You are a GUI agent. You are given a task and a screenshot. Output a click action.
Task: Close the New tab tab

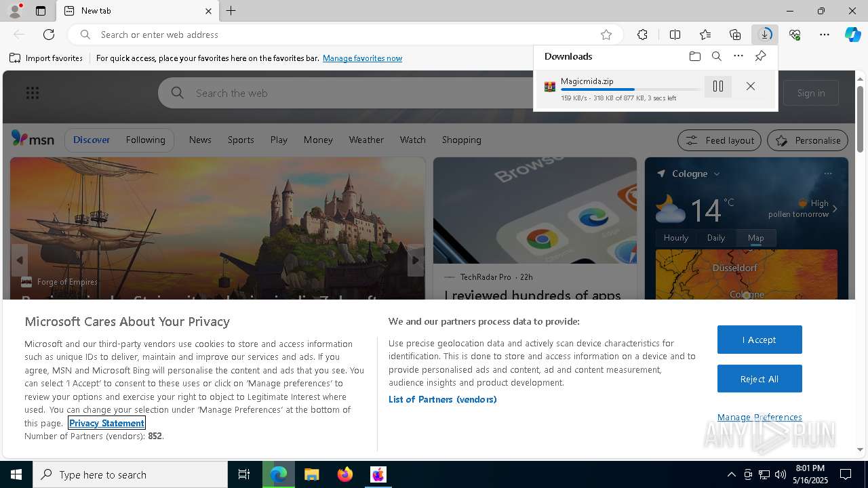[208, 11]
